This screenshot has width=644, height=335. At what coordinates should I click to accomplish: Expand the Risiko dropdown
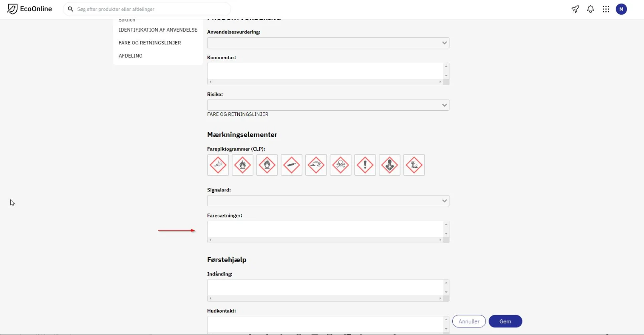328,105
